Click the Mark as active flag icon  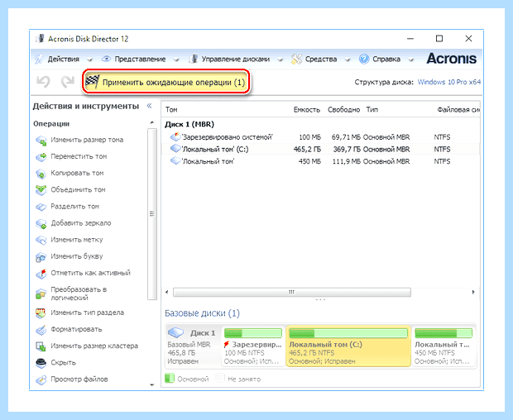click(x=41, y=274)
